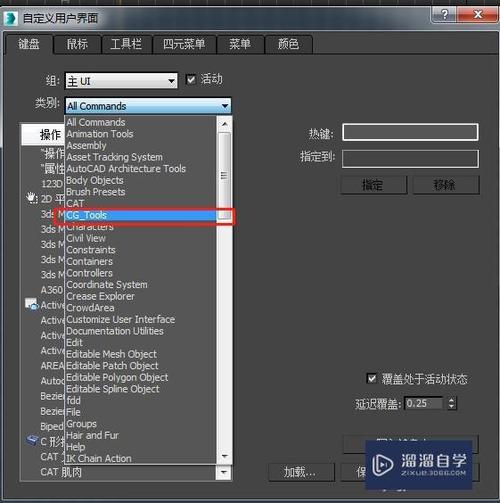The width and height of the screenshot is (500, 503).
Task: Select the Edit category
Action: (74, 343)
